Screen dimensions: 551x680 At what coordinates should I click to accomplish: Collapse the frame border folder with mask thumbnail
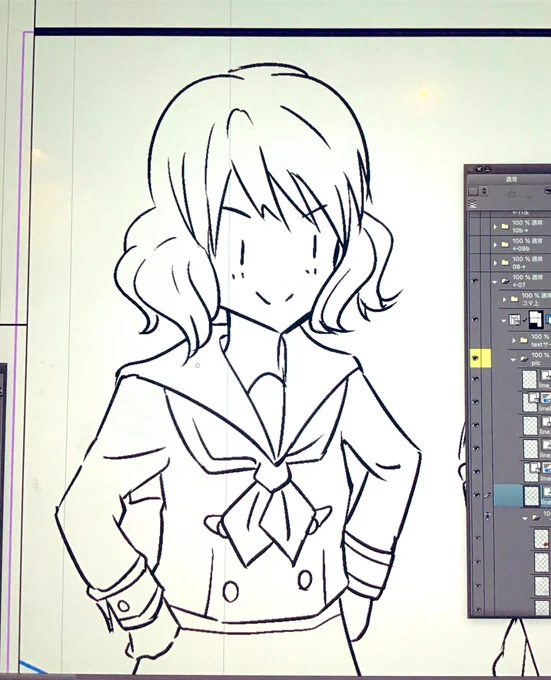(503, 321)
